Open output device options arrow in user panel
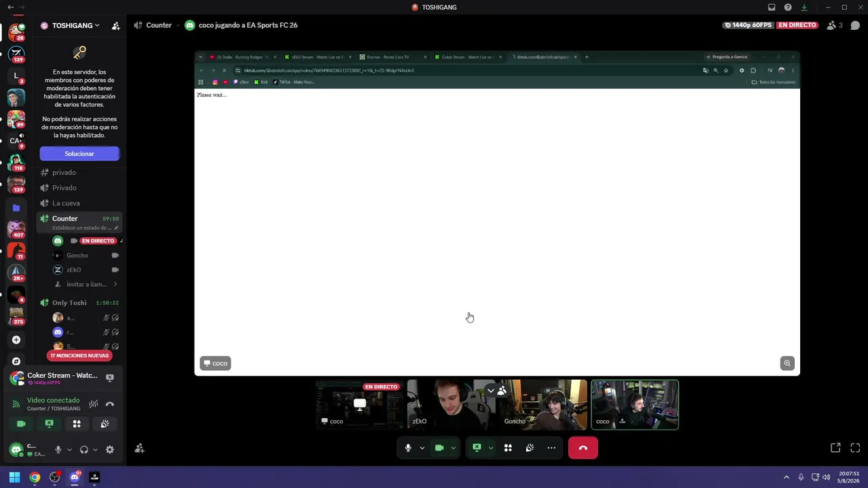The width and height of the screenshot is (868, 488). 95,449
